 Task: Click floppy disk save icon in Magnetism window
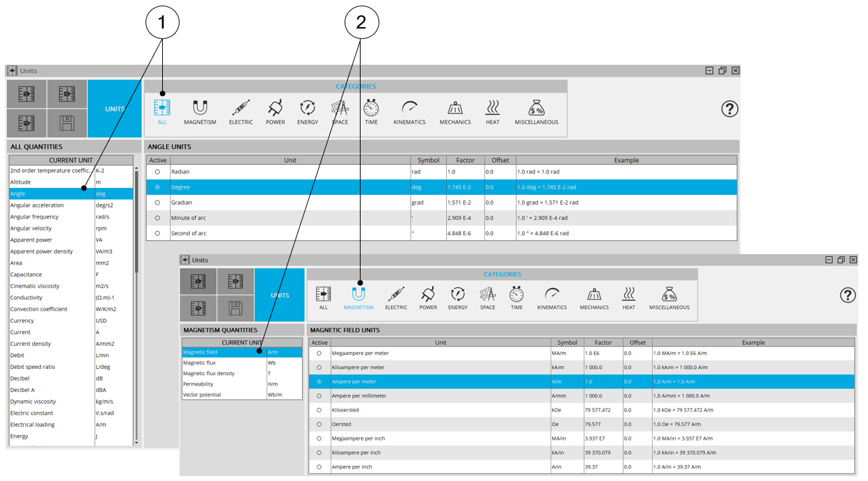pyautogui.click(x=235, y=307)
